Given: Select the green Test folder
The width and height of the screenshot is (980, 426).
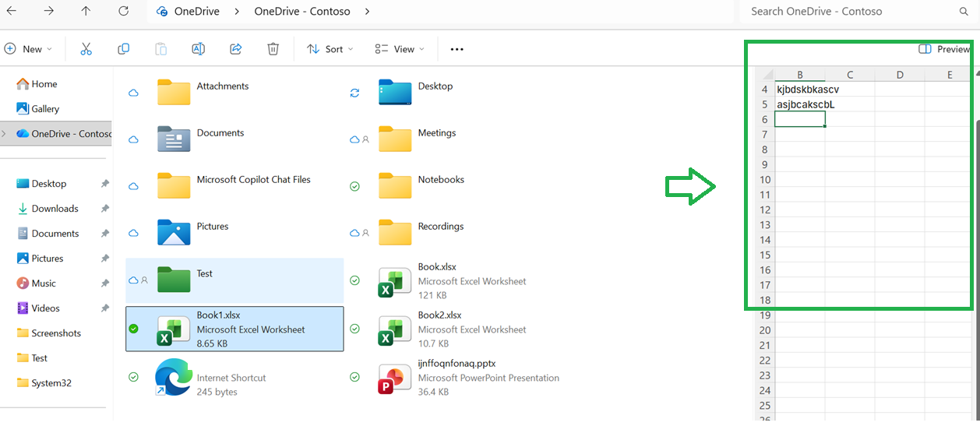Looking at the screenshot, I should click(x=234, y=280).
